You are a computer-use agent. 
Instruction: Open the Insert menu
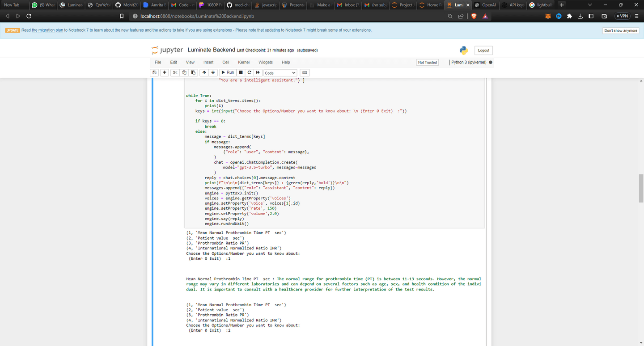click(x=208, y=63)
